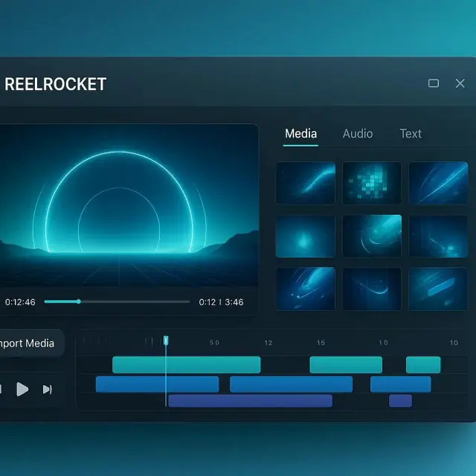Open the Media tab
The width and height of the screenshot is (476, 476).
tap(300, 134)
